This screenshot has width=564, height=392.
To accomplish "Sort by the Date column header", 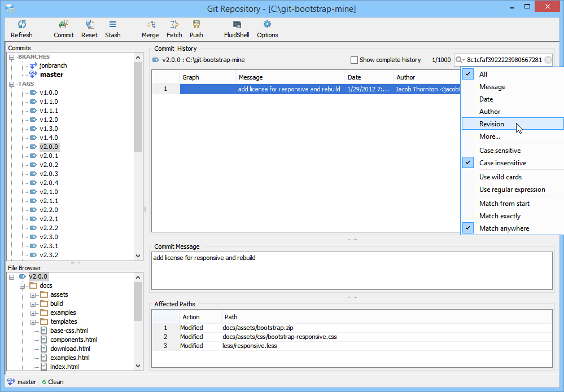I will 369,77.
